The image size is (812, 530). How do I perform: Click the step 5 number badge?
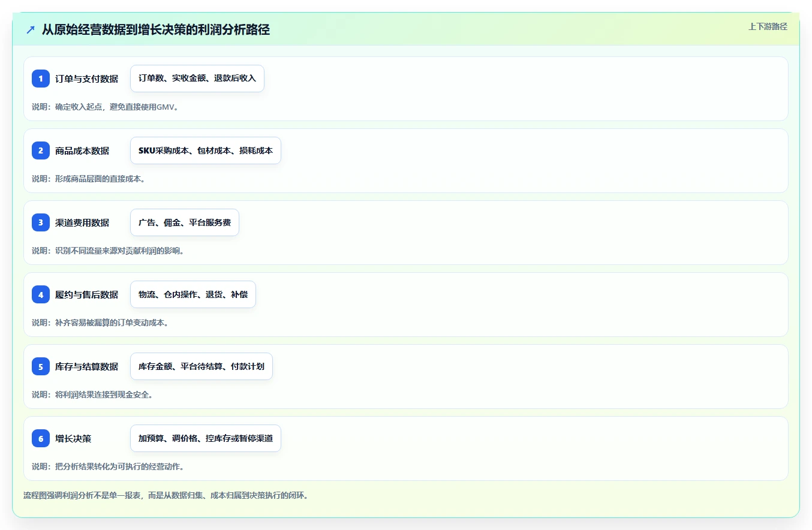[41, 366]
